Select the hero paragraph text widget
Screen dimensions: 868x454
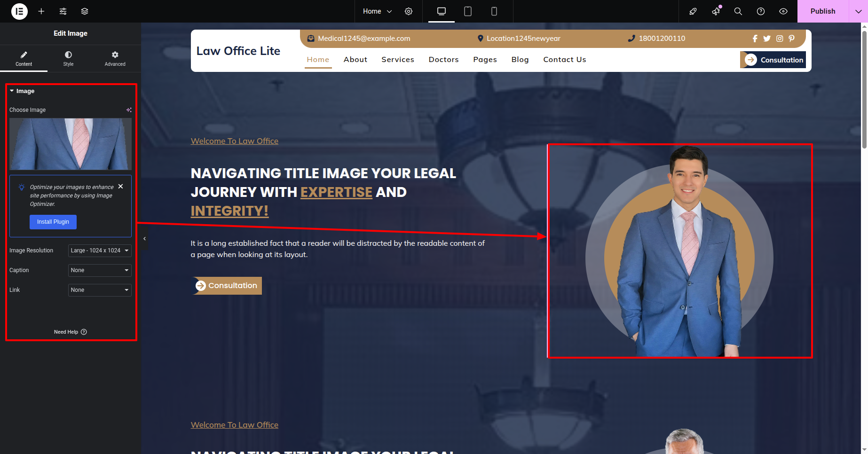[338, 249]
